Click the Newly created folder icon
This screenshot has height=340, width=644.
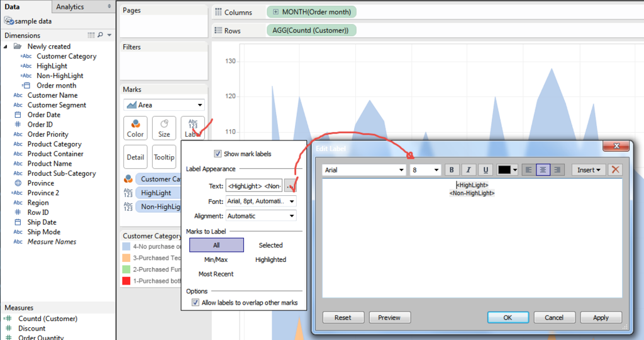point(18,46)
